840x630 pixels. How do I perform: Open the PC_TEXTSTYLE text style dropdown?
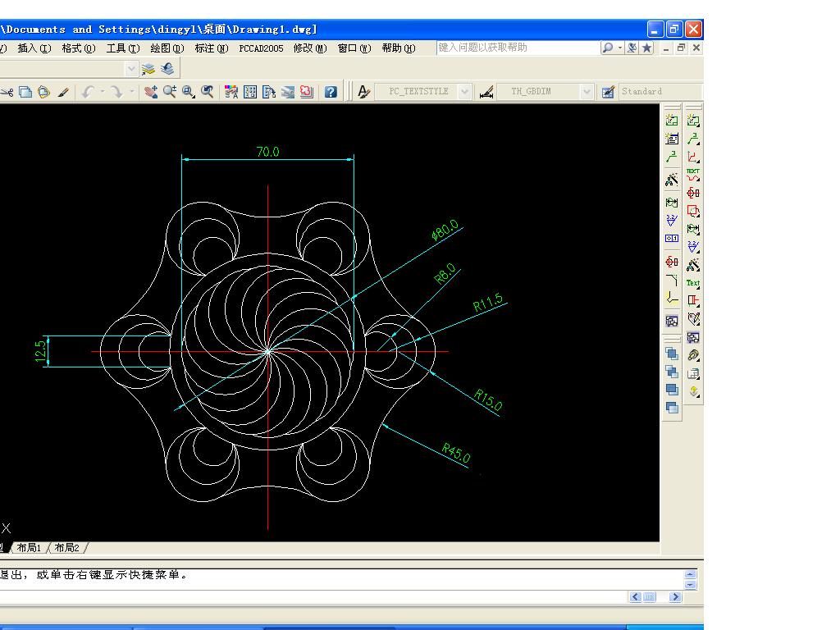tap(464, 92)
